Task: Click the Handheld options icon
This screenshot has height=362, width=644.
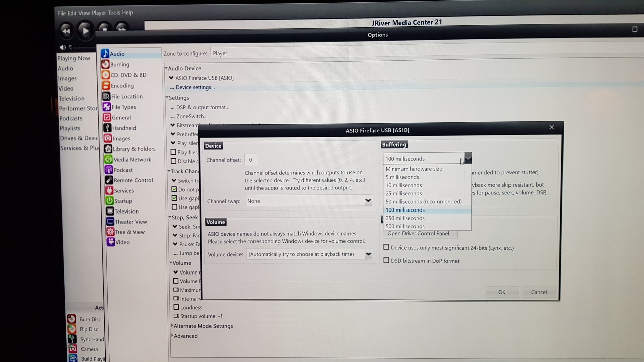Action: point(107,128)
